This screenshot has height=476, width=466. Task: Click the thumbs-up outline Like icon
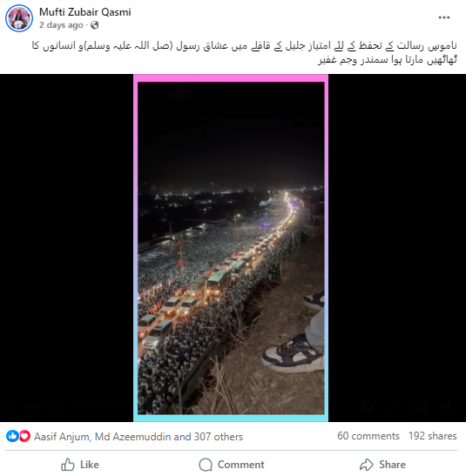click(67, 465)
